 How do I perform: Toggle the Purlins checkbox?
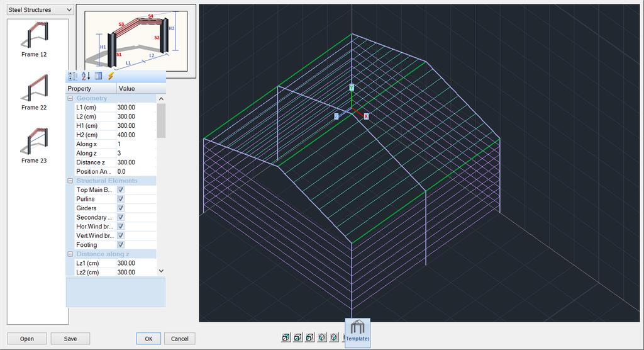pos(121,199)
